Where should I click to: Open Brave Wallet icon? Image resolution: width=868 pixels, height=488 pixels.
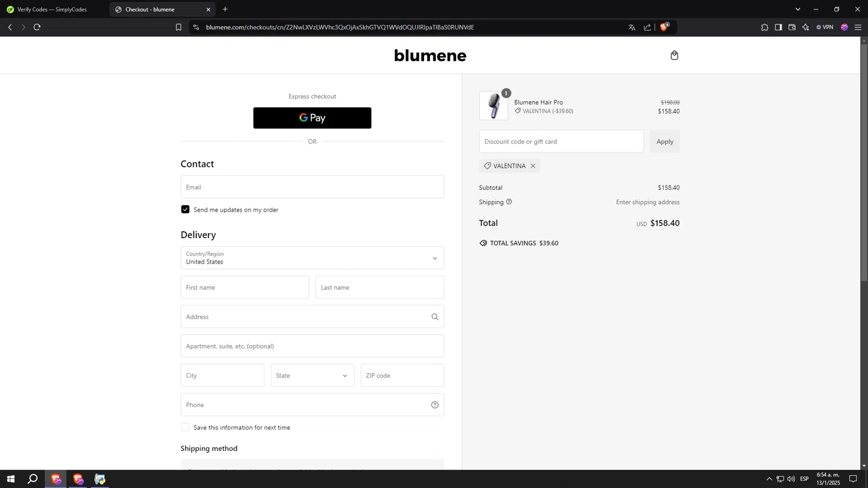tap(792, 27)
